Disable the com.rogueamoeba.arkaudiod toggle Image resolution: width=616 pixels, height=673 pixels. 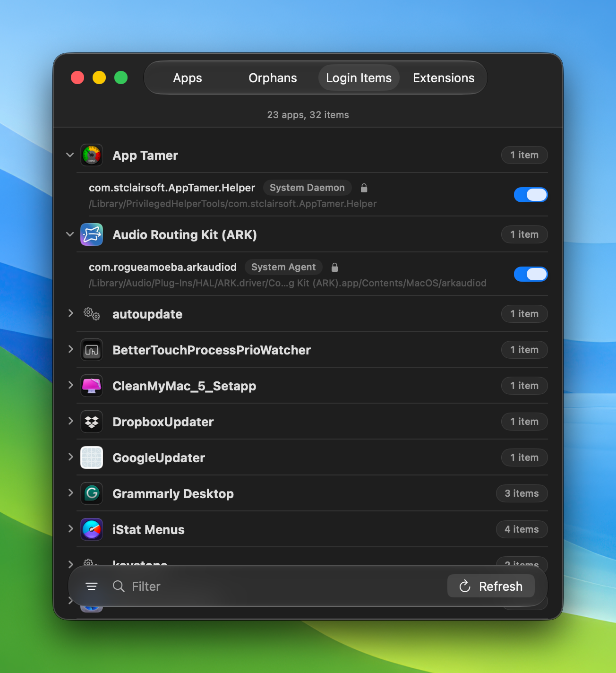point(531,274)
